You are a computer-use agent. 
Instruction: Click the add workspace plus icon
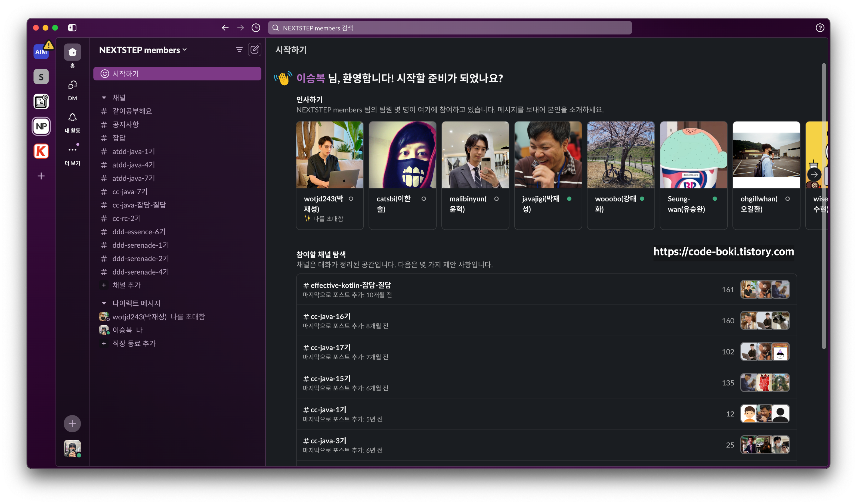coord(41,176)
